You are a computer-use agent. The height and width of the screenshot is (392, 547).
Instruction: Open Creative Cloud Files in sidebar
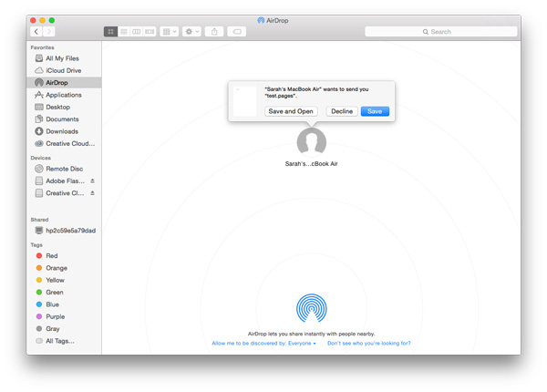64,144
